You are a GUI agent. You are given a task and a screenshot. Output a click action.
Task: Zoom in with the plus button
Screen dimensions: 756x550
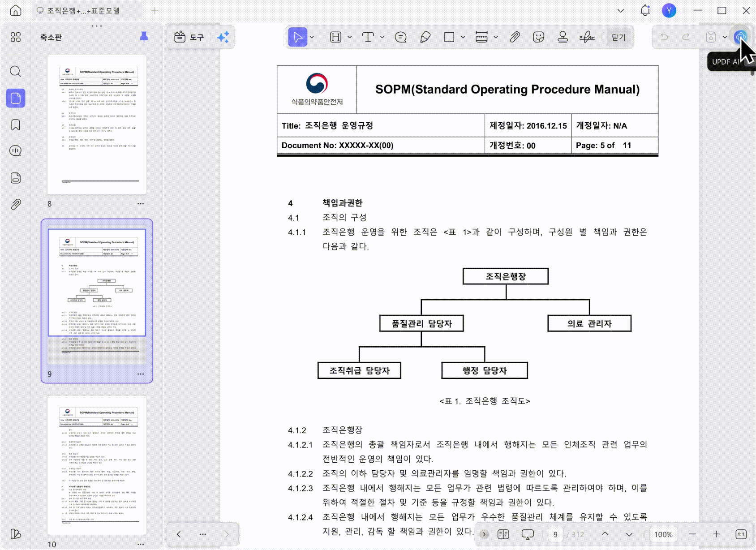pyautogui.click(x=717, y=534)
